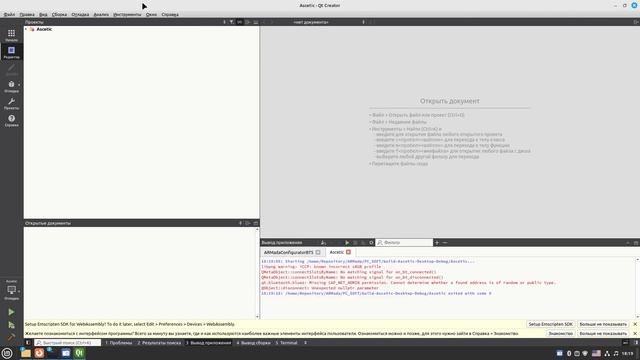Toggle the left sidebar visibility button
Viewport: 640px width, 360px height.
28,343
